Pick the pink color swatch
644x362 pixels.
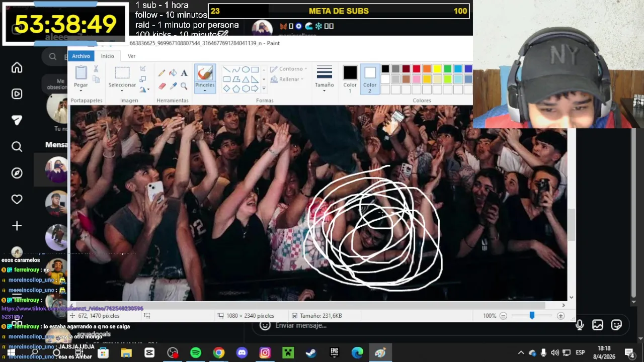[x=417, y=79]
